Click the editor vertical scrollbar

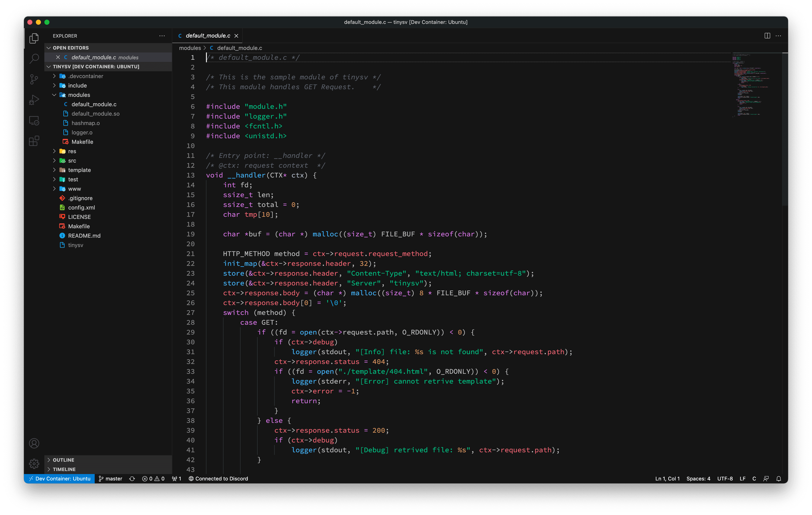pyautogui.click(x=785, y=129)
